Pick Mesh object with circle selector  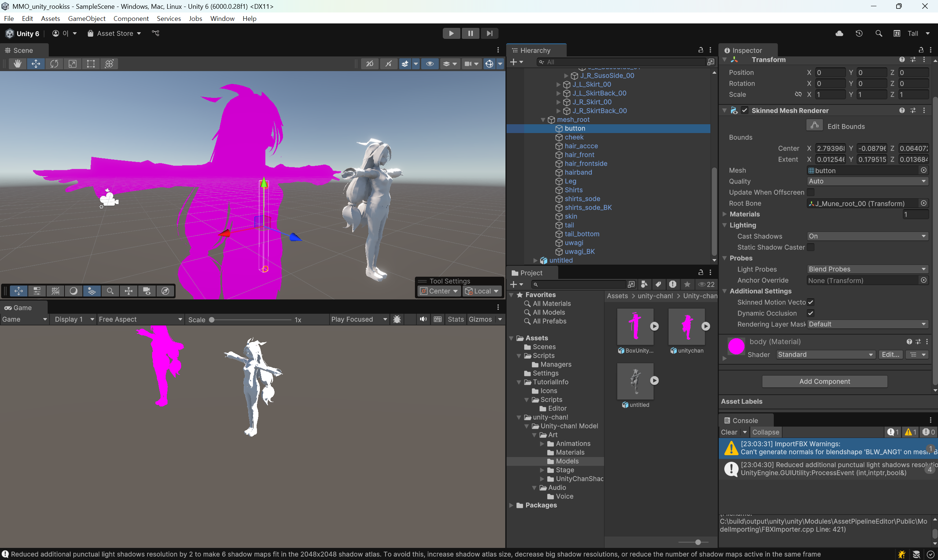[x=924, y=170]
